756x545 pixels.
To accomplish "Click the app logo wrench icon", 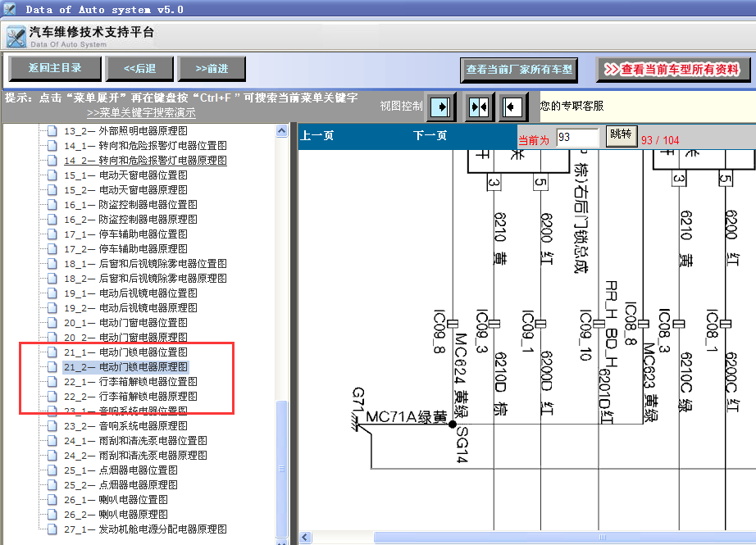I will (16, 37).
